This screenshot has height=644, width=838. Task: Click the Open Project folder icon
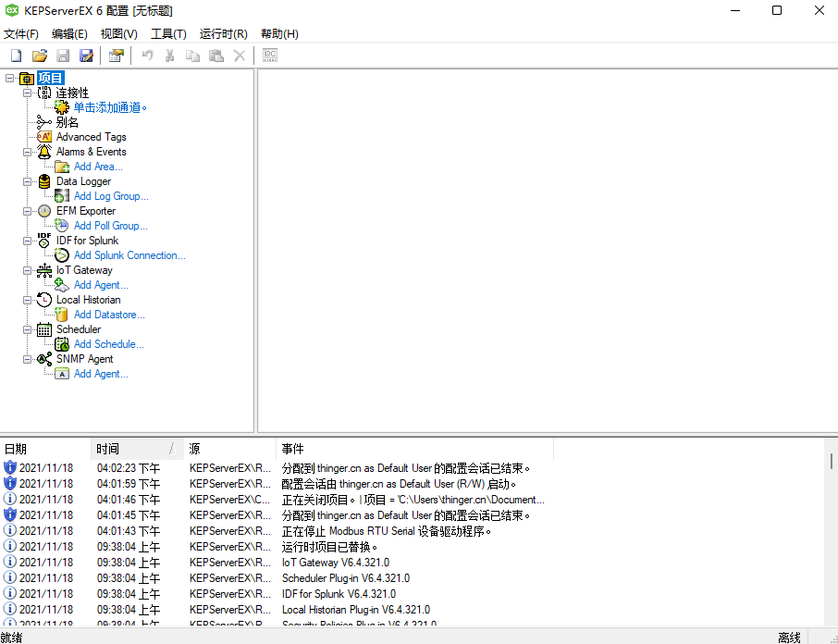tap(40, 56)
